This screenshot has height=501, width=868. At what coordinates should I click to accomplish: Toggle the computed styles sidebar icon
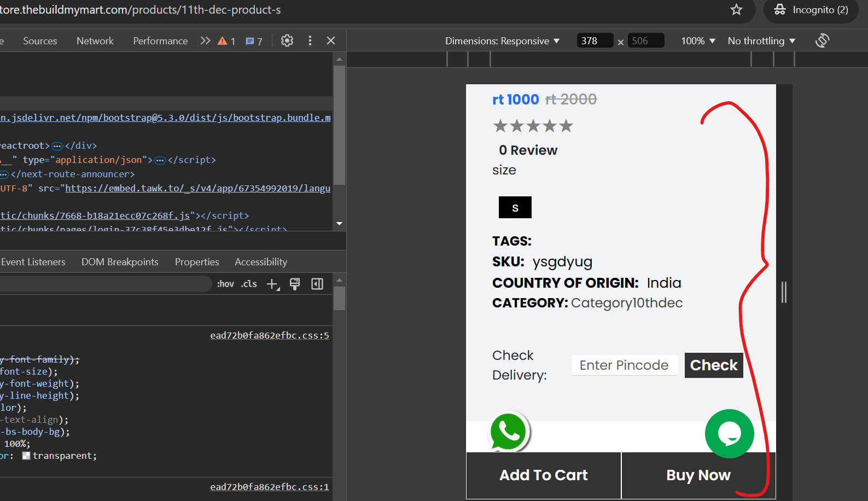point(317,284)
